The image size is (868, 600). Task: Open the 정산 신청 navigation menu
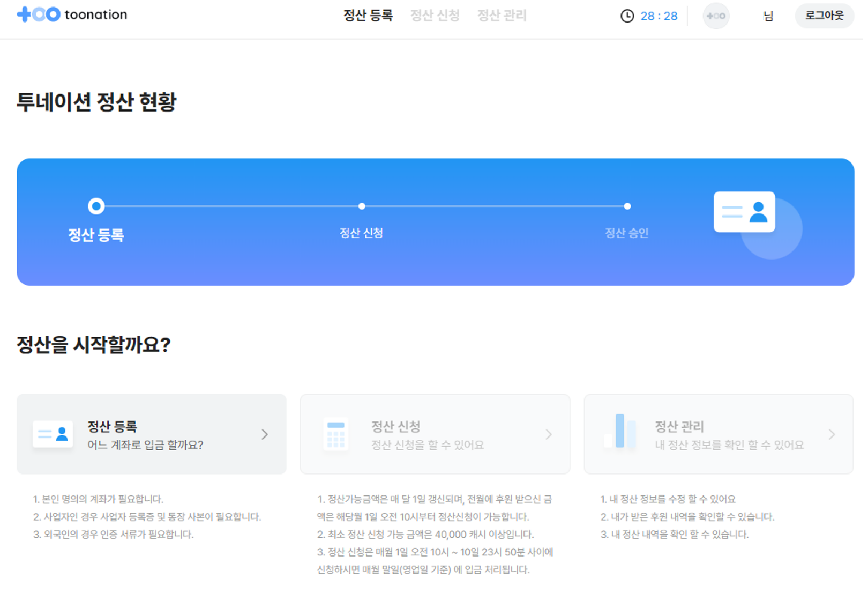435,16
